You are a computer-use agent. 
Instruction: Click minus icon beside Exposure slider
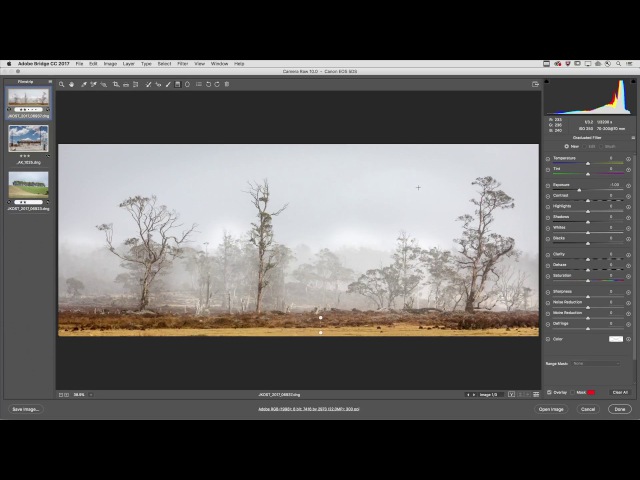(x=548, y=186)
